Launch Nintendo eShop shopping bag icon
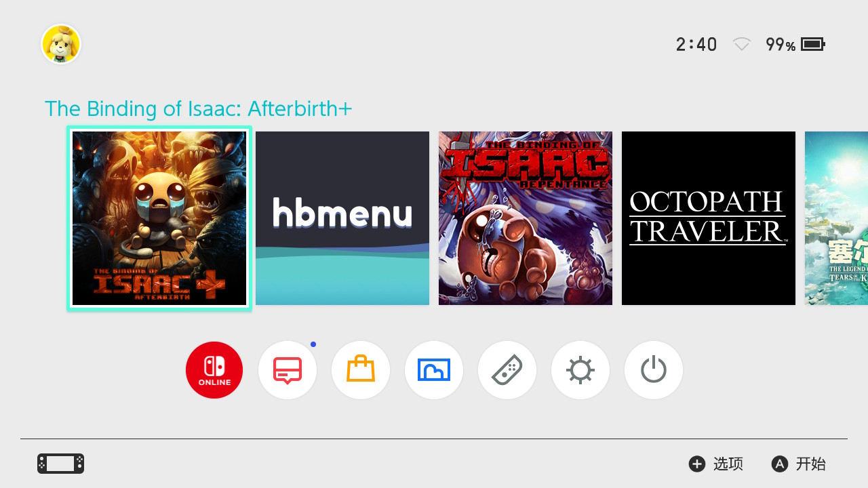Image resolution: width=868 pixels, height=488 pixels. (361, 370)
